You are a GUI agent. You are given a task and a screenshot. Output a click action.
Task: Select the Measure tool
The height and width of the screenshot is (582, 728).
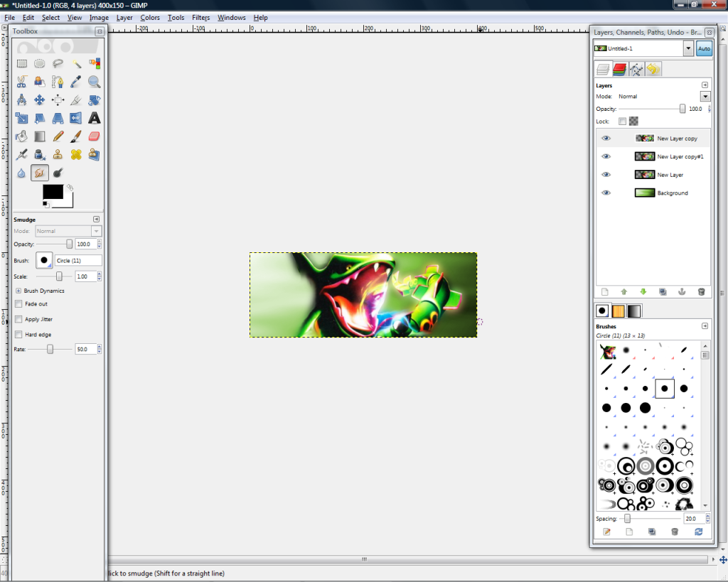coord(22,99)
